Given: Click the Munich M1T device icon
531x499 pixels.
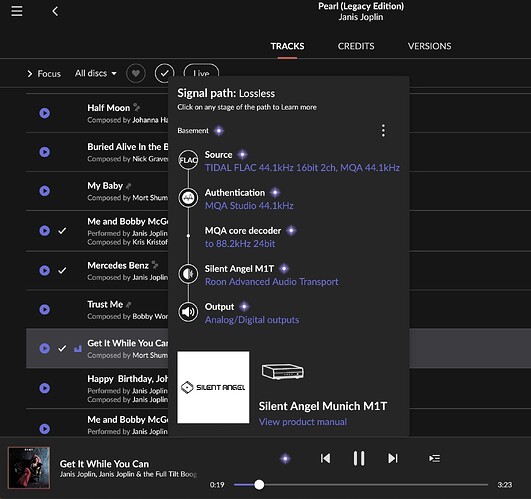Looking at the screenshot, I should pyautogui.click(x=283, y=371).
